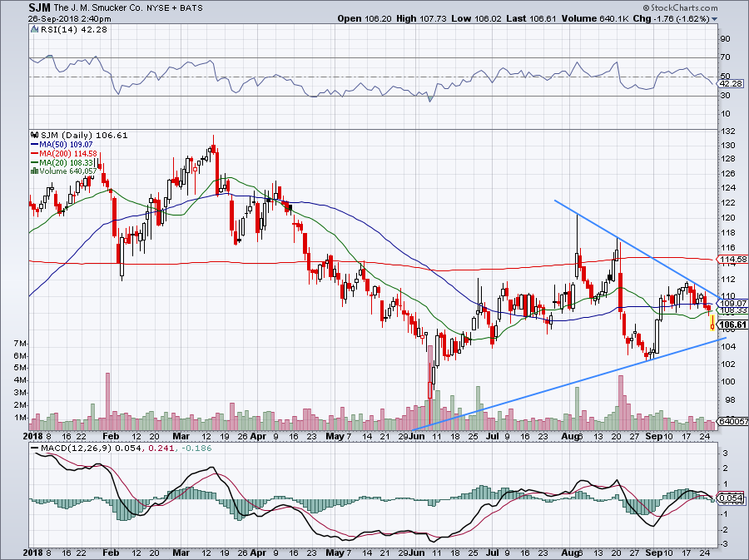This screenshot has width=749, height=560.
Task: Click the tallest red volume bar in early June
Action: click(x=430, y=388)
